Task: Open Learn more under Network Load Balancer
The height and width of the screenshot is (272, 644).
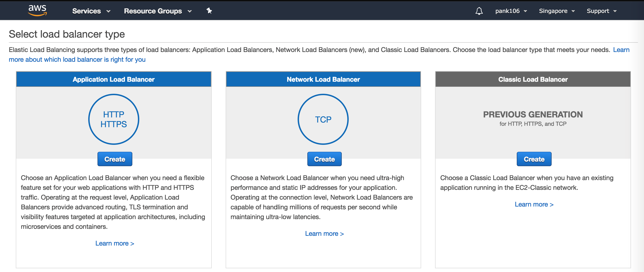Action: pyautogui.click(x=324, y=233)
